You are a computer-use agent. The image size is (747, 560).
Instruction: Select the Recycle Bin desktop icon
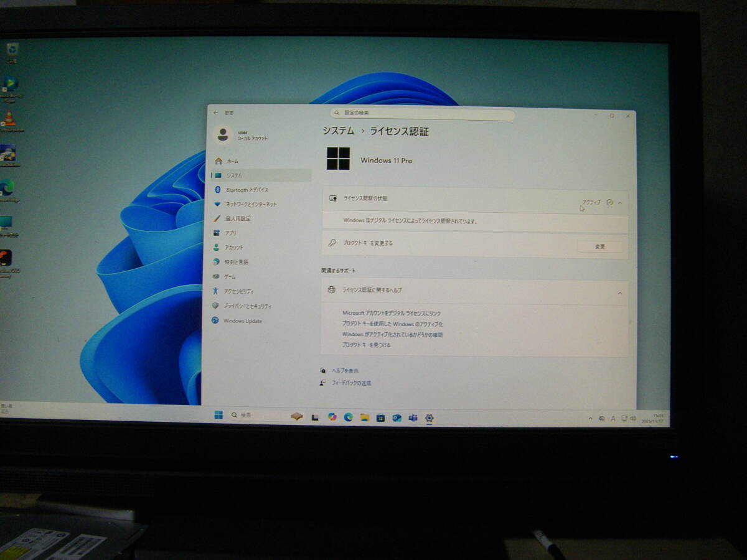(12, 53)
